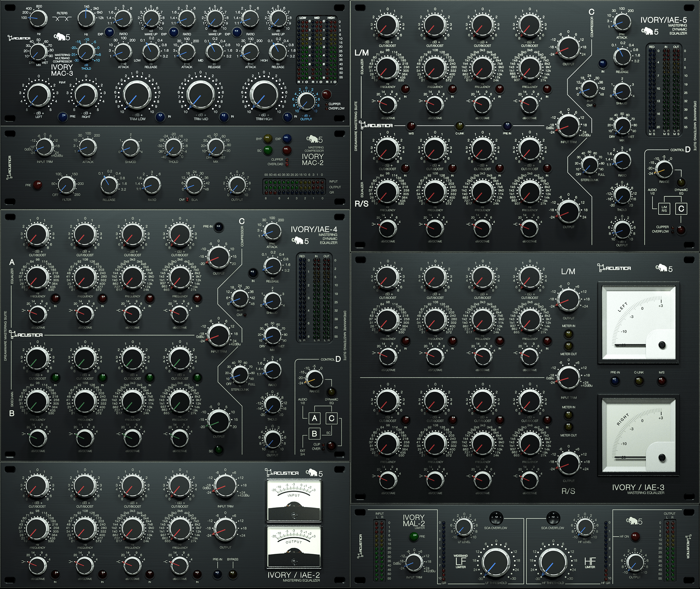
Task: Click the IAE-4 INPUT TRIM knob
Action: (219, 336)
